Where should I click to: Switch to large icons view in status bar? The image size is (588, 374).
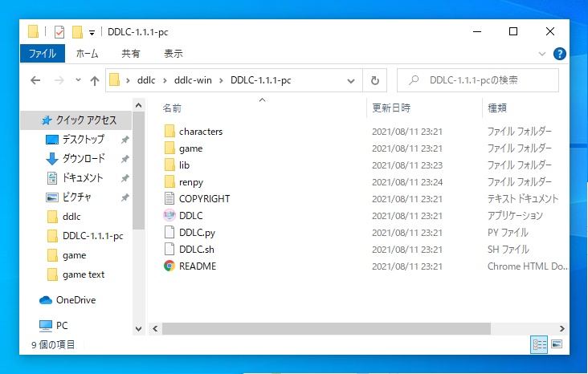coord(557,344)
